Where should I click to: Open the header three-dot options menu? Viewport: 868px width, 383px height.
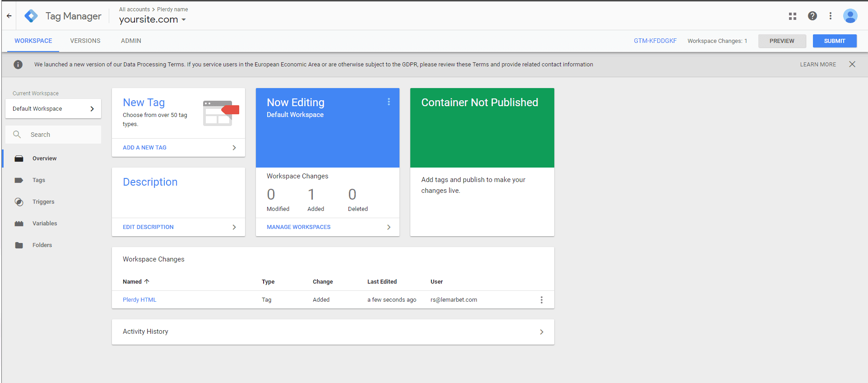[x=830, y=16]
